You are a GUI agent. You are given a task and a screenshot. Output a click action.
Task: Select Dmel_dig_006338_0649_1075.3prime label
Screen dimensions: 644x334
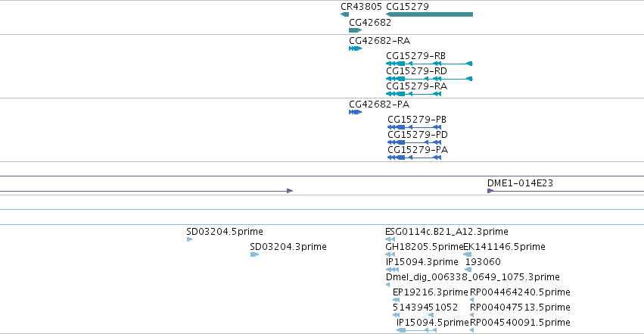[473, 277]
